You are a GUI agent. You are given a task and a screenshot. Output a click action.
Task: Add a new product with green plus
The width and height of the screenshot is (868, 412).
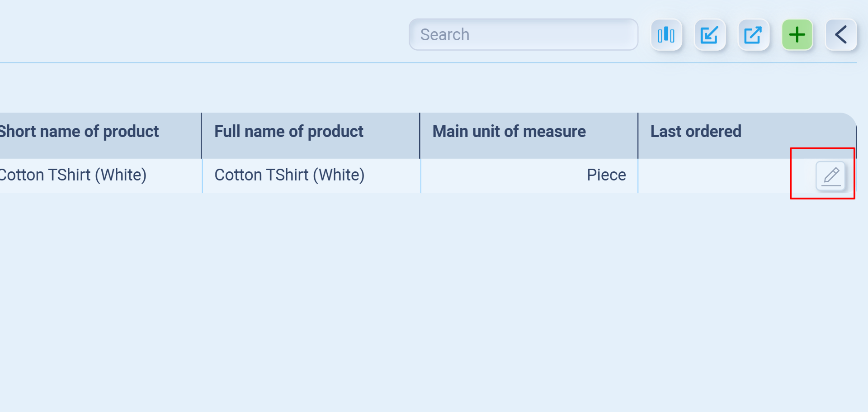(797, 35)
